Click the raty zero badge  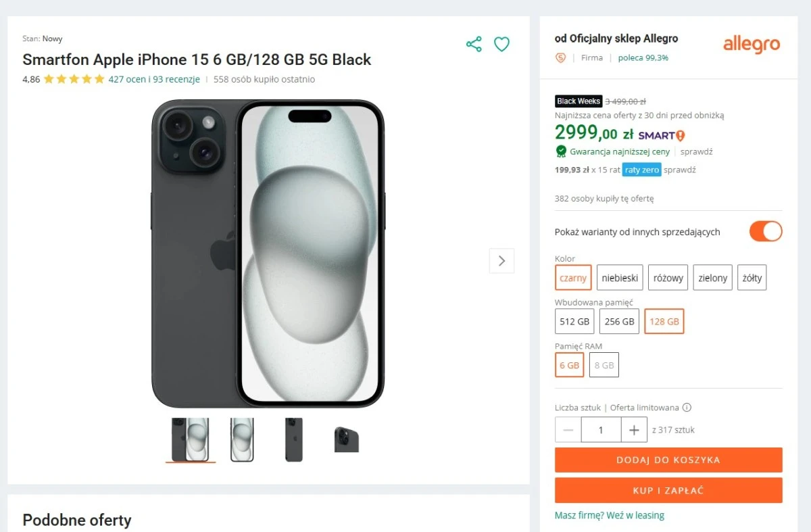[x=641, y=170]
